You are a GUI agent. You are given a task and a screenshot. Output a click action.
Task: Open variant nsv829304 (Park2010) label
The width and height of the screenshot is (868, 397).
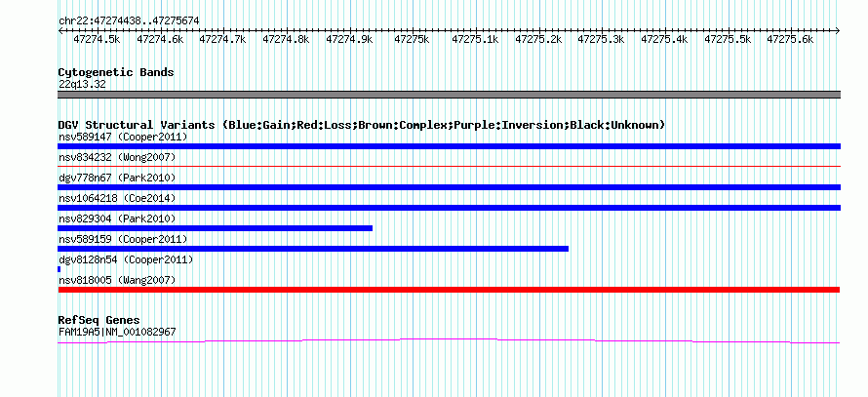(x=117, y=218)
